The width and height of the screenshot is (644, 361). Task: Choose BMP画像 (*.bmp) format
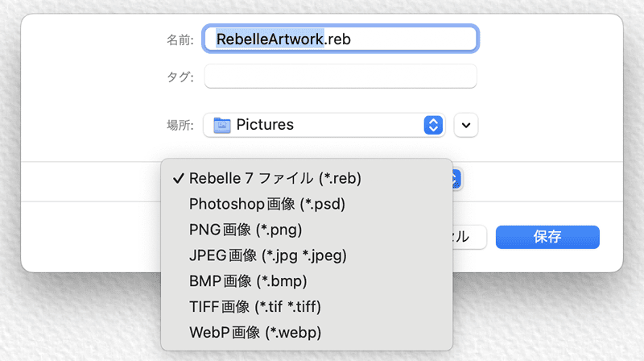click(248, 281)
